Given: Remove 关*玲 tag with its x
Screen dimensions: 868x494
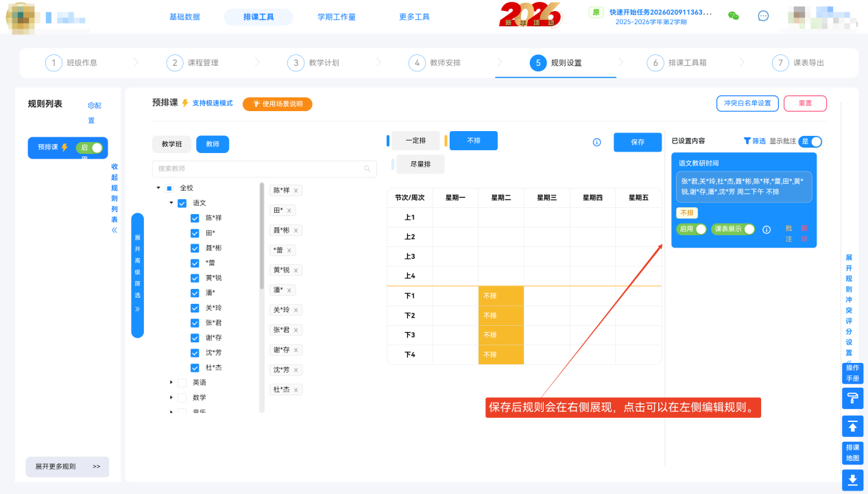Looking at the screenshot, I should (296, 310).
